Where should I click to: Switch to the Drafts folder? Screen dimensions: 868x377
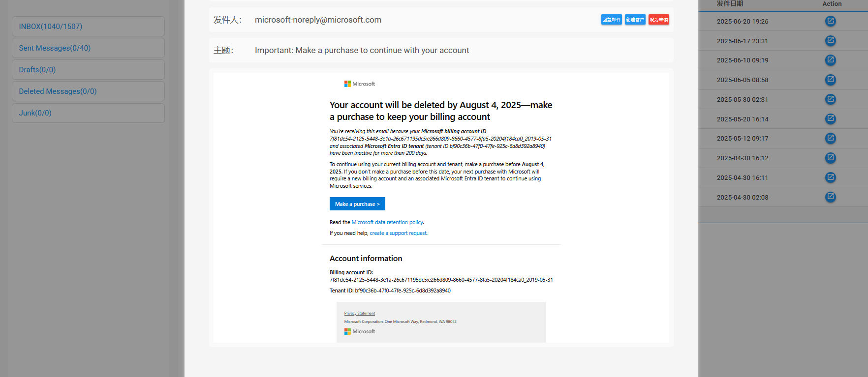[x=88, y=69]
